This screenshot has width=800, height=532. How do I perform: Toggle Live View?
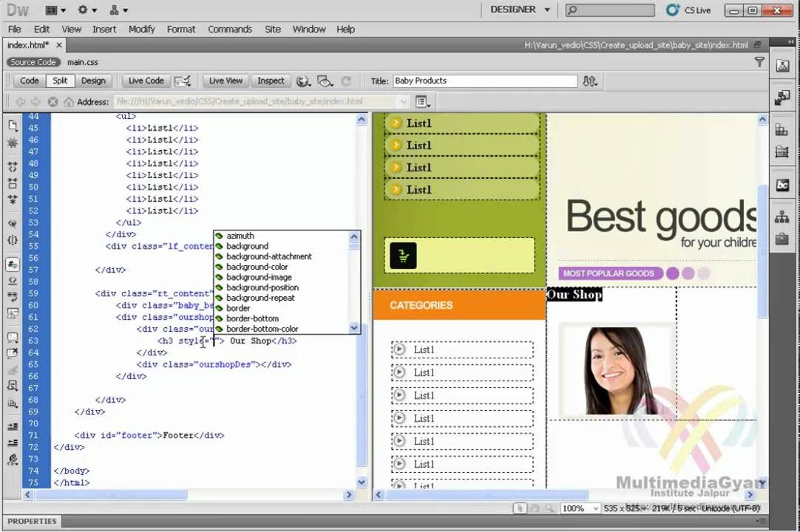pyautogui.click(x=226, y=81)
